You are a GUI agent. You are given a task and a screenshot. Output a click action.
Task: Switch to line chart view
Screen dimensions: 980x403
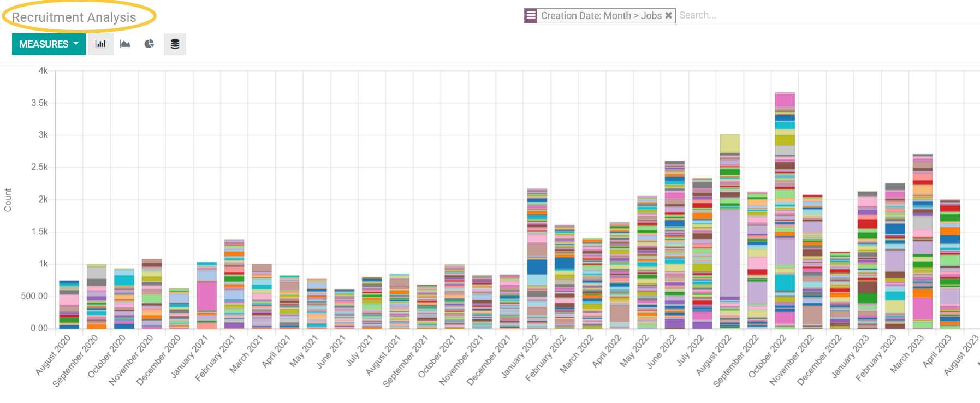pos(125,44)
